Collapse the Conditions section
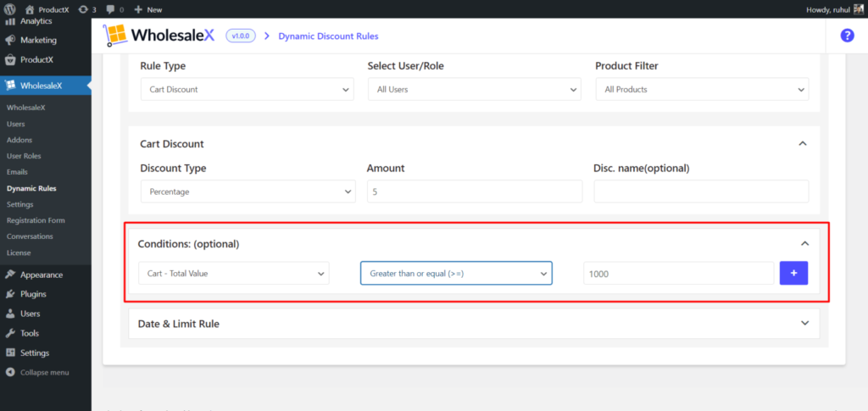The image size is (868, 411). coord(805,243)
